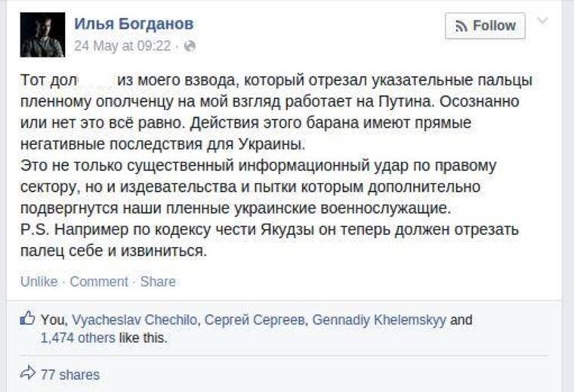Image resolution: width=574 pixels, height=392 pixels.
Task: Open the Илья Богданов profile name link
Action: [x=134, y=23]
